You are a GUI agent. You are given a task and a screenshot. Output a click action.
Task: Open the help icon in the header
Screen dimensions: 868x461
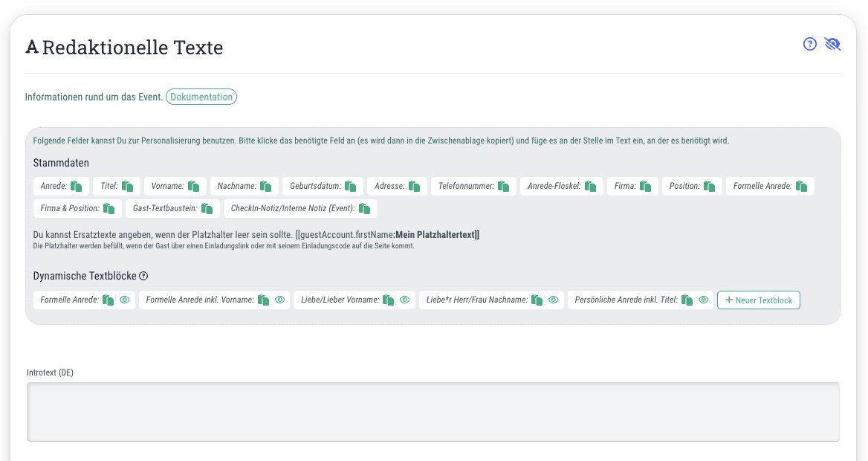[810, 44]
